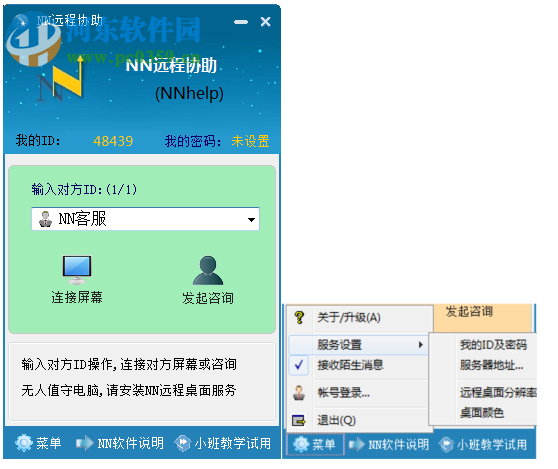Select 退出(Q) from the menu
This screenshot has width=558, height=469.
(359, 420)
